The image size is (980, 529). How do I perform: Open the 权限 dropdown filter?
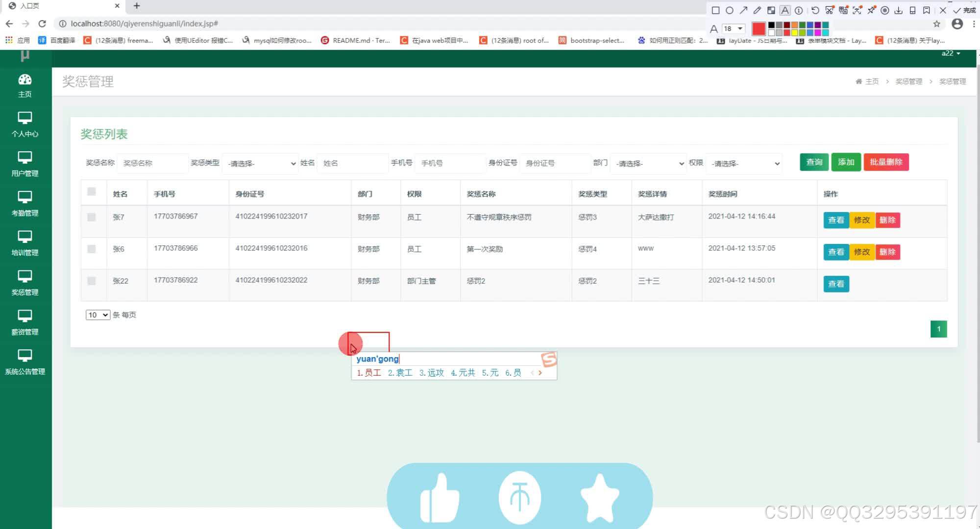coord(744,163)
